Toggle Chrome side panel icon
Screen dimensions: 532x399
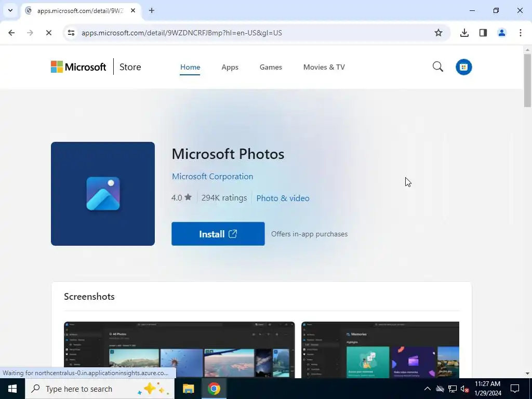tap(483, 33)
